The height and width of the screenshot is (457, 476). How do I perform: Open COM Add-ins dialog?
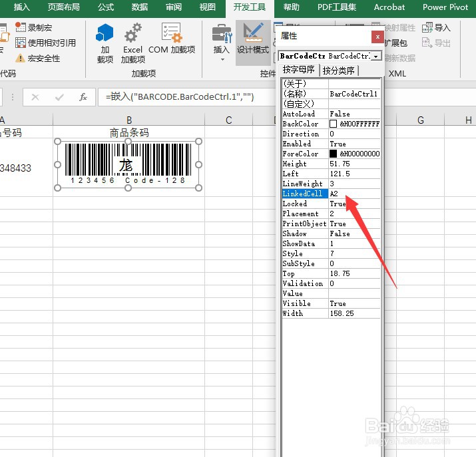pos(172,39)
